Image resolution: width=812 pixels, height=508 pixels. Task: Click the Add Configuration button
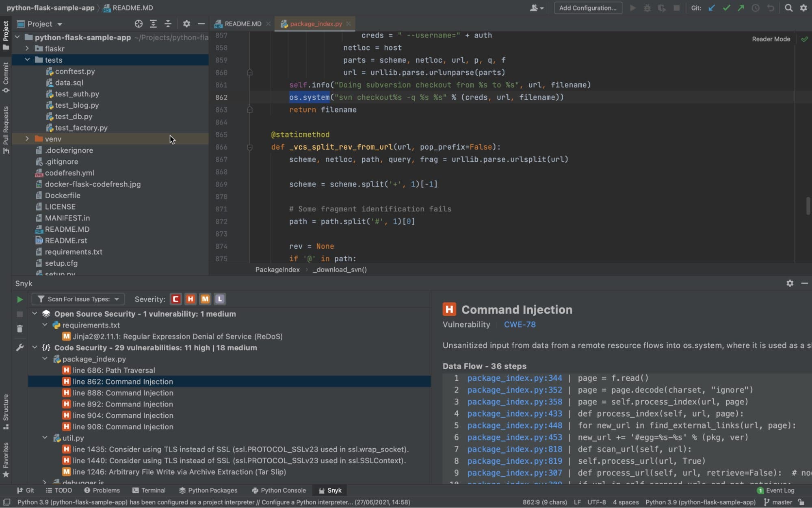point(588,8)
